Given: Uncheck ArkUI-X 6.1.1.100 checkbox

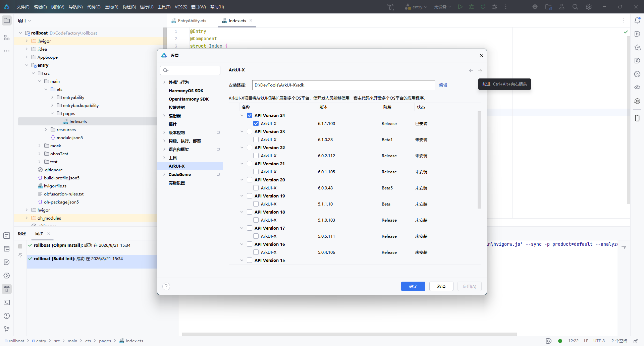Looking at the screenshot, I should tap(256, 123).
